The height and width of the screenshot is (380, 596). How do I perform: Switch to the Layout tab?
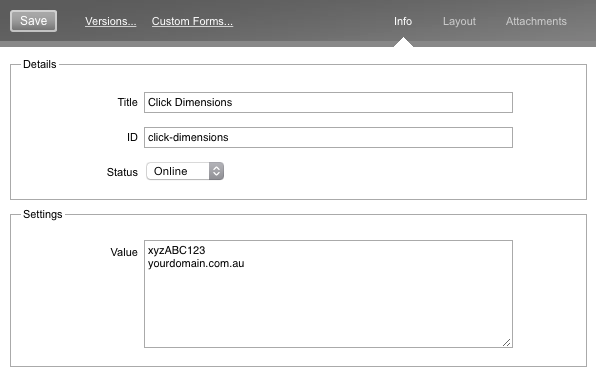(459, 21)
